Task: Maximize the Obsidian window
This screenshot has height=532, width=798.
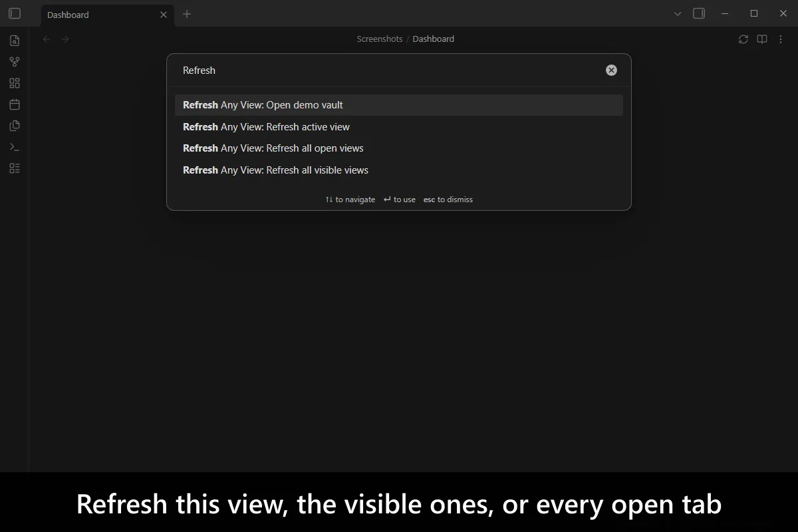Action: pos(754,13)
